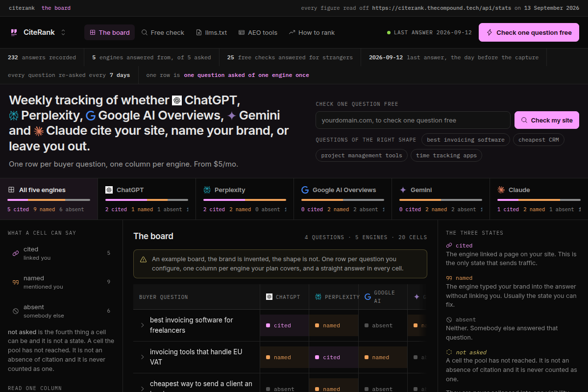Click the ChatGPT card progress bar
Screen dimensions: 588x392
tap(147, 200)
